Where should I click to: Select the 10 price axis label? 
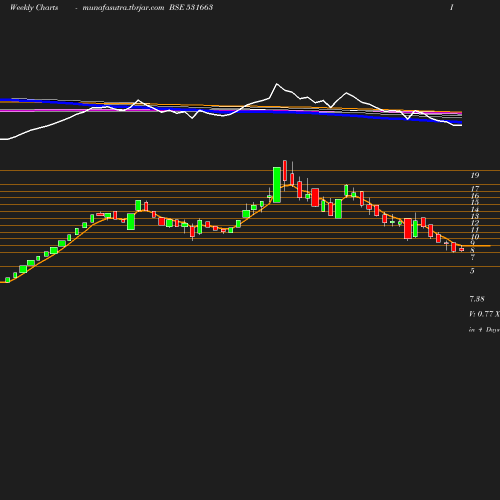(x=475, y=237)
